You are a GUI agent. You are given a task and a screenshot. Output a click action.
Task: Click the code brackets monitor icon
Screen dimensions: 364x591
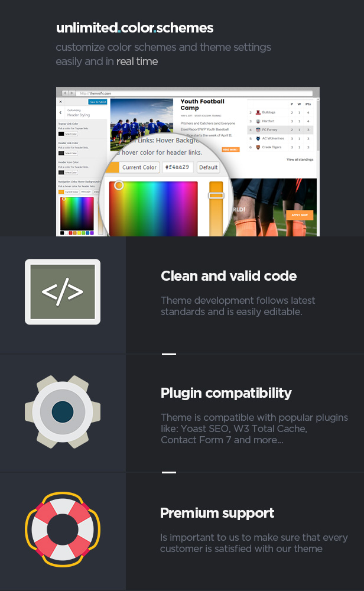coord(63,292)
